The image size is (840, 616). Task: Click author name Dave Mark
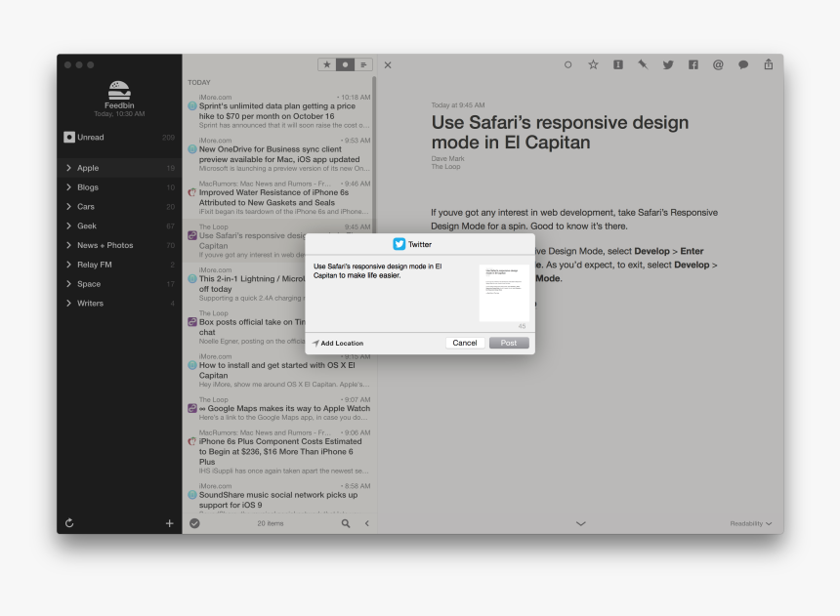coord(448,158)
